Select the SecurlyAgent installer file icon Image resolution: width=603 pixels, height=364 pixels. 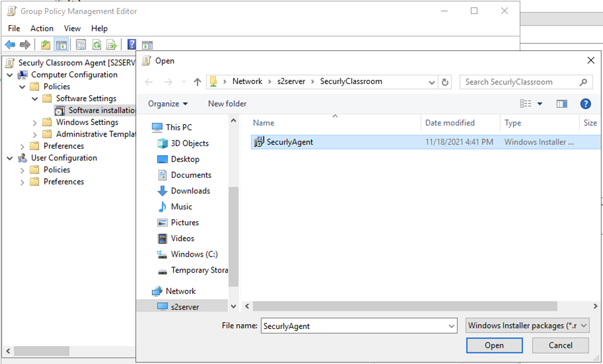coord(259,142)
